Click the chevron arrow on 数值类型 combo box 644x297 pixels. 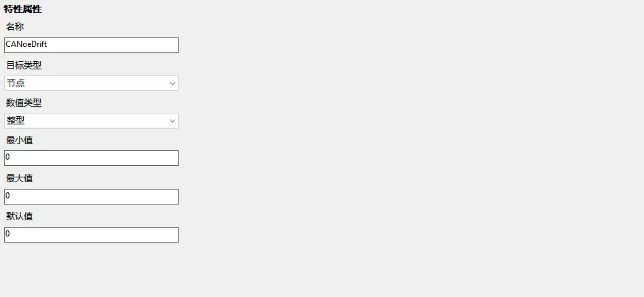pyautogui.click(x=172, y=121)
